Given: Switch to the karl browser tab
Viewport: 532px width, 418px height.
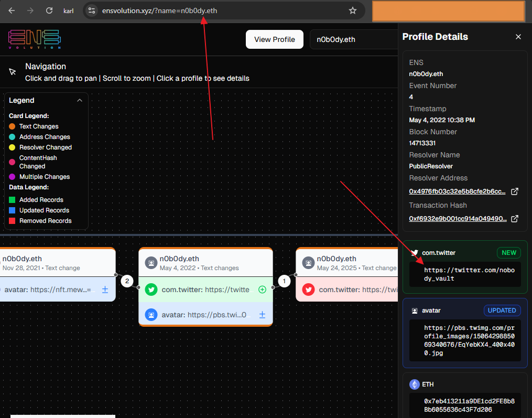Looking at the screenshot, I should point(68,10).
